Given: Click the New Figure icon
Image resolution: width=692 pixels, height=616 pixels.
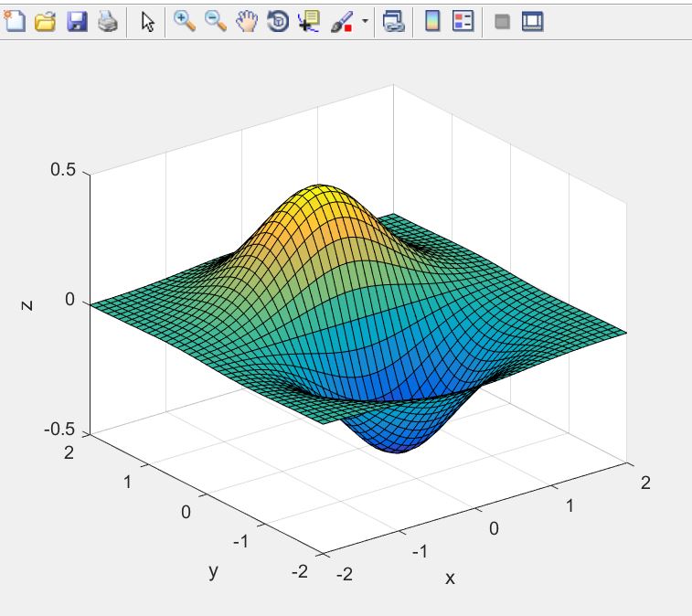Looking at the screenshot, I should [x=15, y=21].
